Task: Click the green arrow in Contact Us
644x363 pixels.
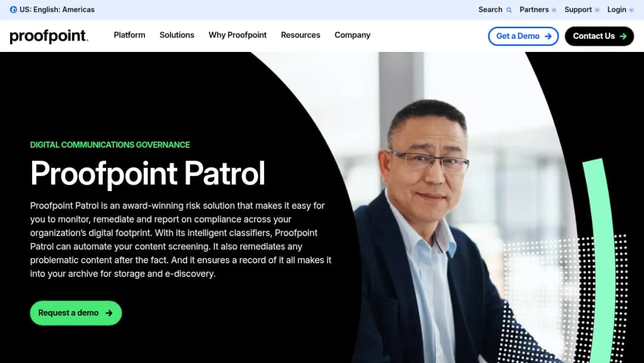Action: (x=623, y=36)
